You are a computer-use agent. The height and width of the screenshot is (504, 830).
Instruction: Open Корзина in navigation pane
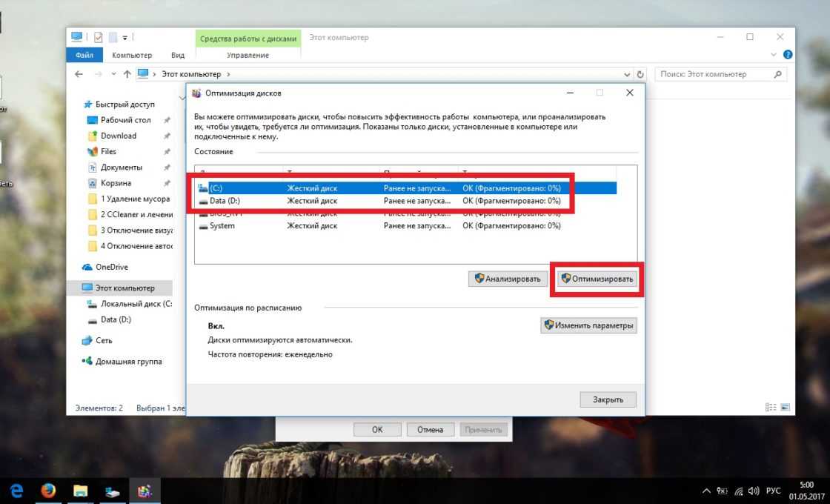coord(116,183)
